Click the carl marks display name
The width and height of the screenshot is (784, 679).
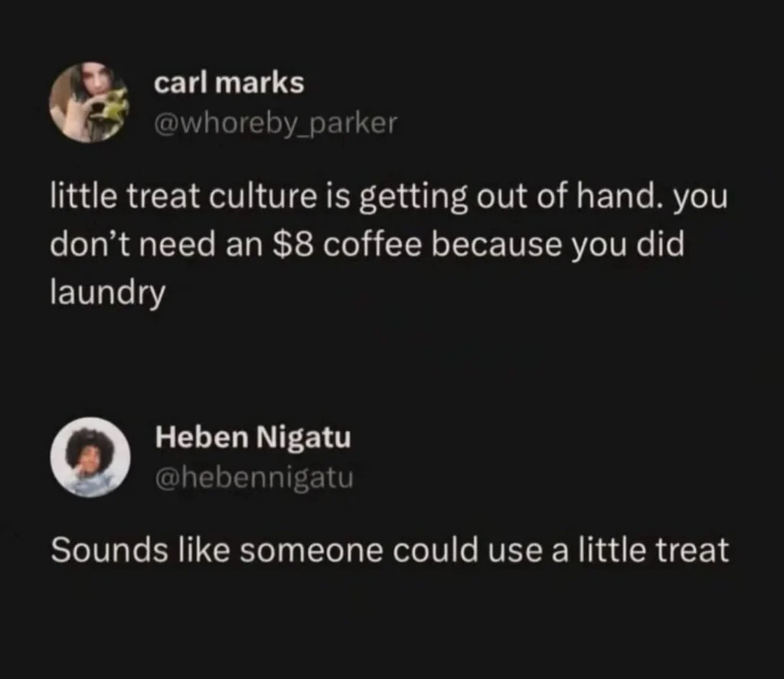point(229,83)
